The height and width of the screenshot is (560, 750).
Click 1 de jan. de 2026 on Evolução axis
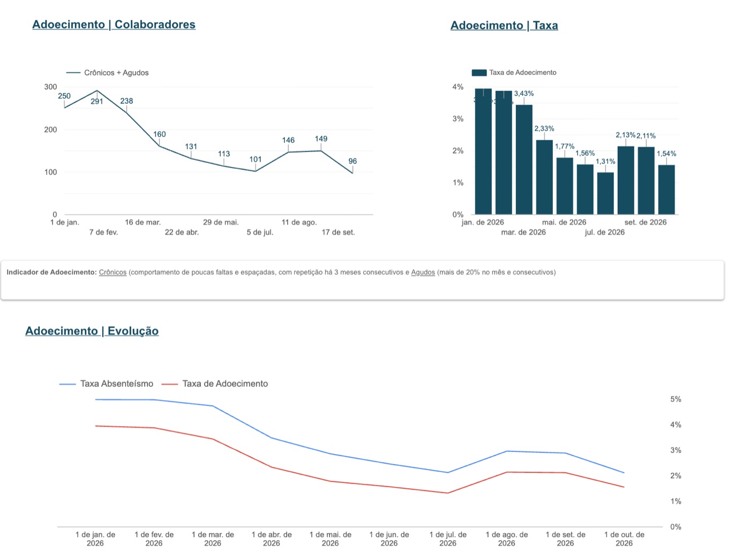[x=95, y=539]
